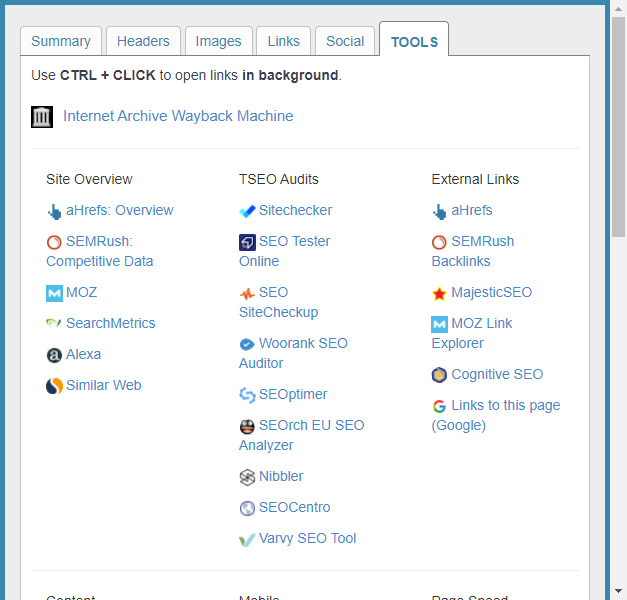Click the SEOptimer logo icon
Image resolution: width=627 pixels, height=600 pixels.
click(247, 395)
